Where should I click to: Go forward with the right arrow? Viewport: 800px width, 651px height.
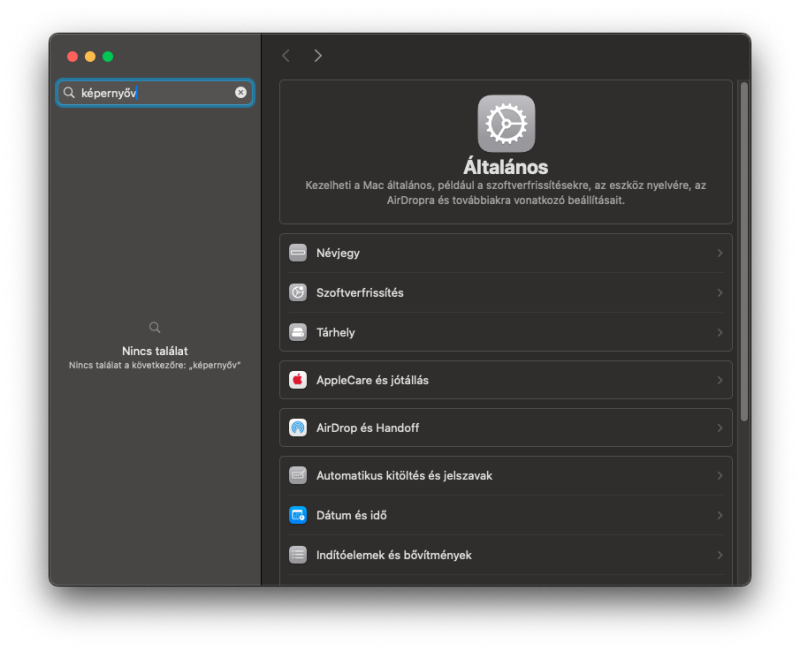click(318, 56)
